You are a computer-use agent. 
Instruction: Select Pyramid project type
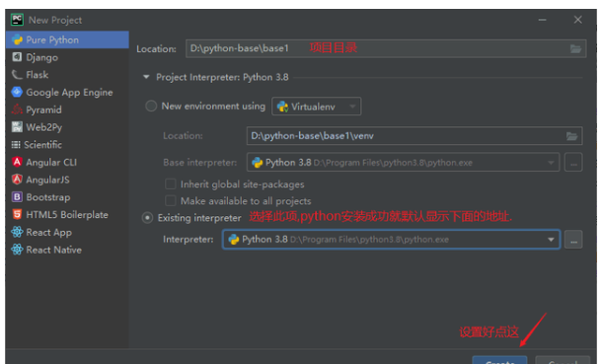click(x=67, y=109)
